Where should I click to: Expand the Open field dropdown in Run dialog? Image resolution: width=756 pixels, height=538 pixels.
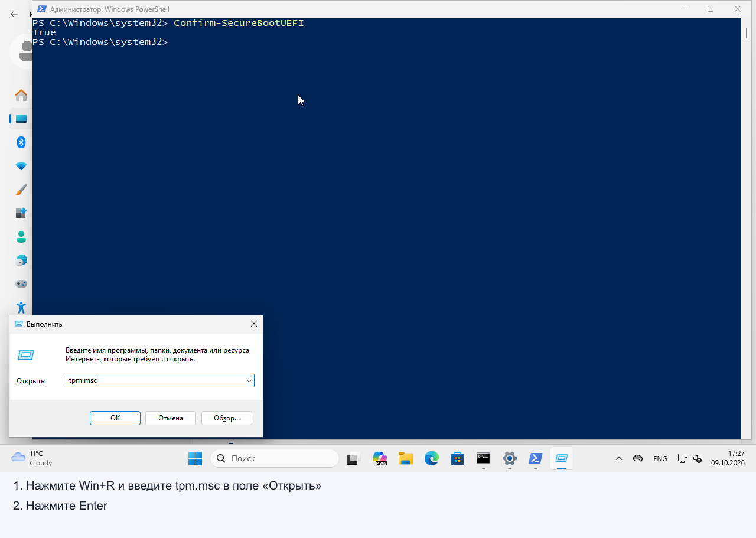(x=249, y=381)
